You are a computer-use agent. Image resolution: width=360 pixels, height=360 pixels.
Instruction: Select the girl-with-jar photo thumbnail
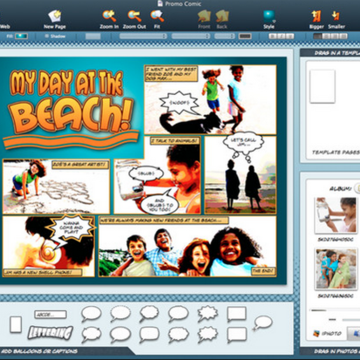point(336,215)
